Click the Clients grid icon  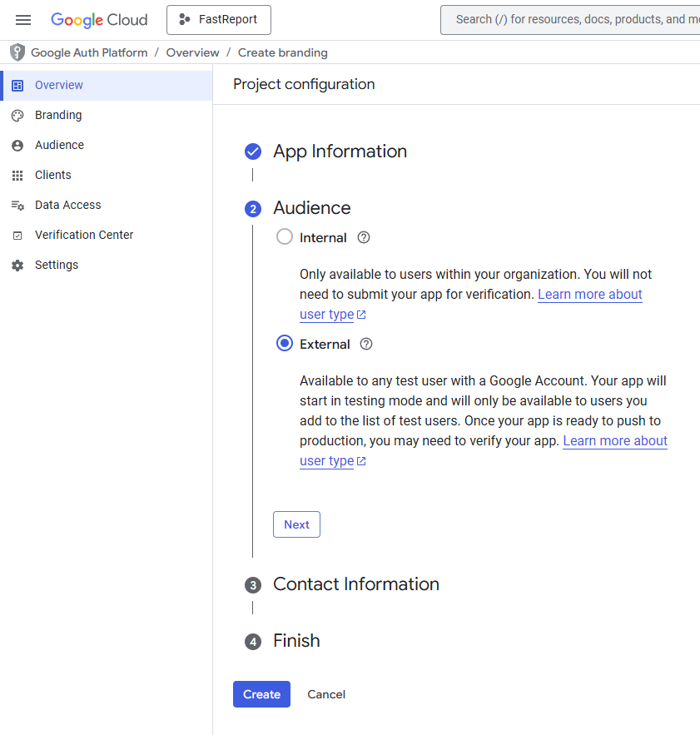coord(17,175)
